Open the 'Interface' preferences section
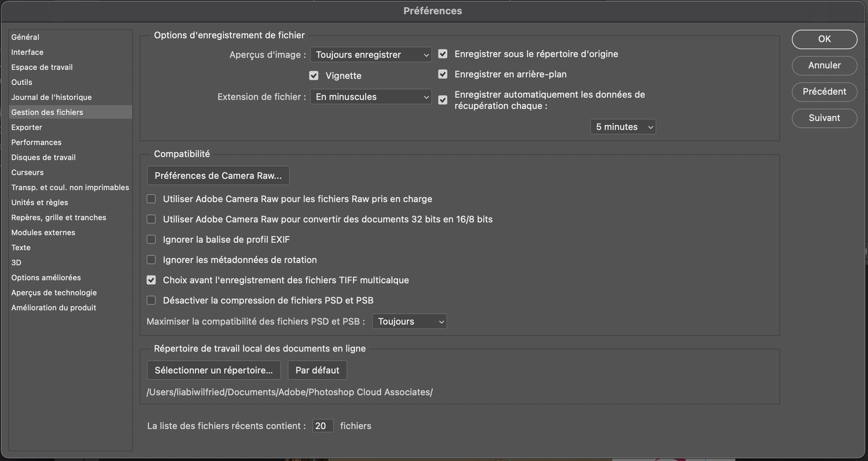Image resolution: width=868 pixels, height=461 pixels. [x=27, y=52]
